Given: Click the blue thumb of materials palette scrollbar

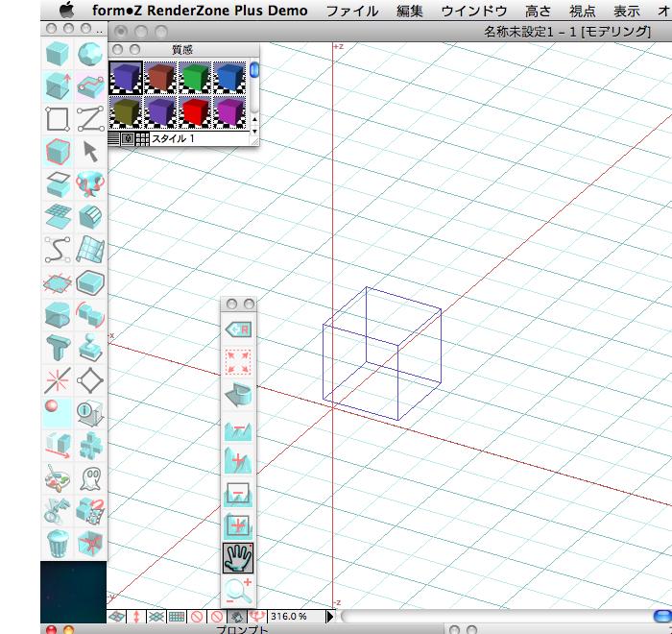Looking at the screenshot, I should click(x=254, y=69).
